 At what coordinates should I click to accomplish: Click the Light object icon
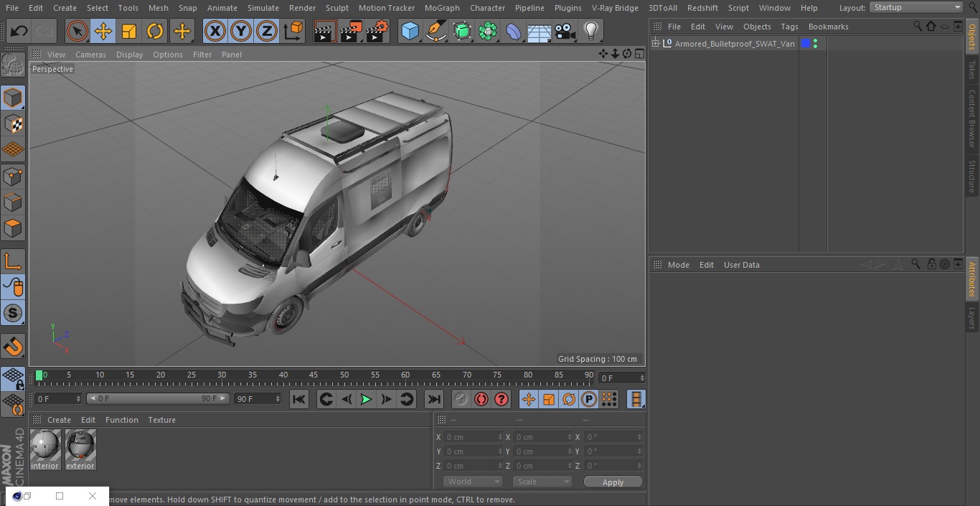[x=590, y=32]
